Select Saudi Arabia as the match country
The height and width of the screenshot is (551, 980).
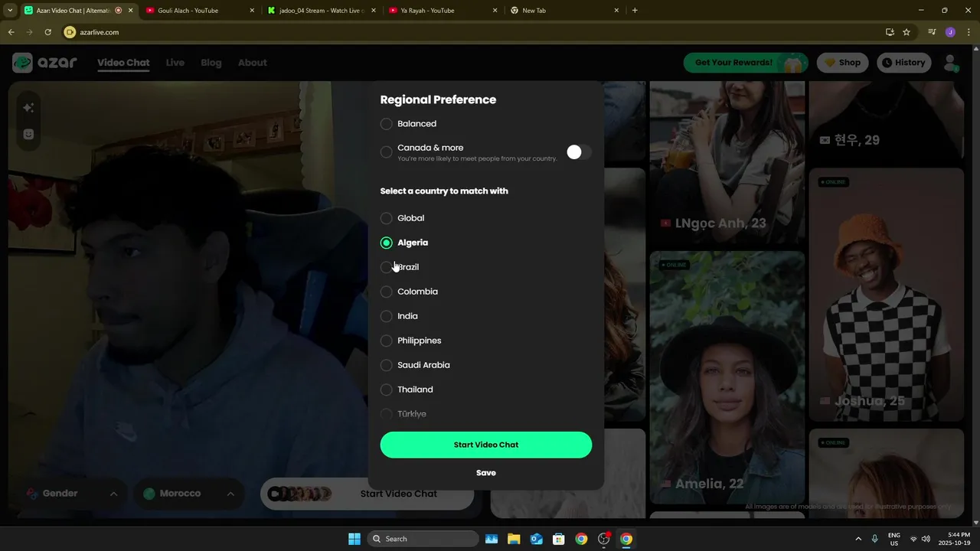click(x=387, y=365)
